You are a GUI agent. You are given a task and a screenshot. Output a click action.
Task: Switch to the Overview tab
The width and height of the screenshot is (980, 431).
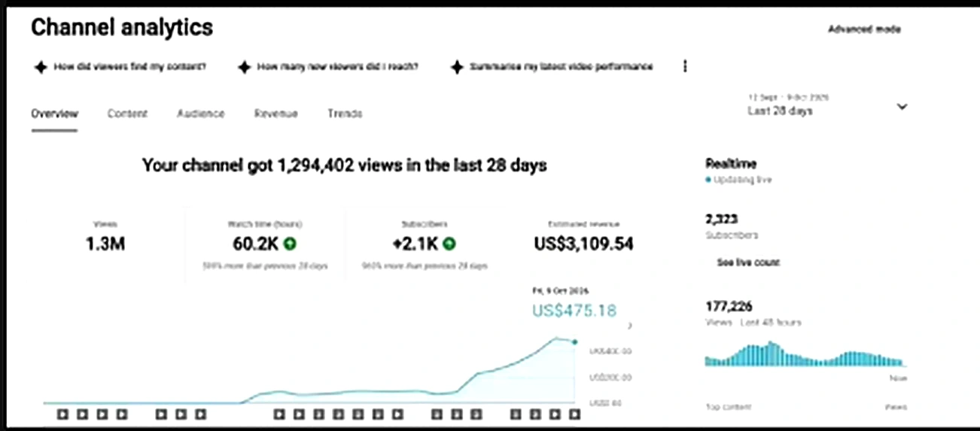coord(54,114)
